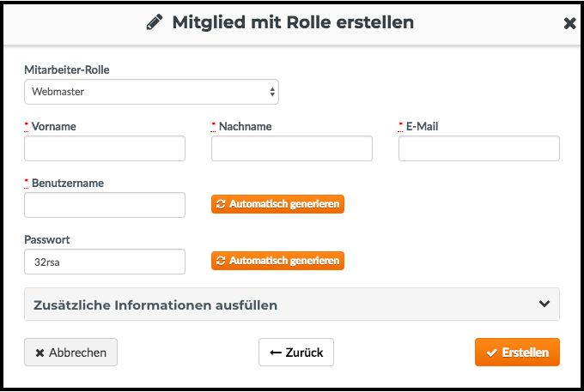
Task: Click the X icon on the Abbrechen button
Action: click(x=40, y=353)
